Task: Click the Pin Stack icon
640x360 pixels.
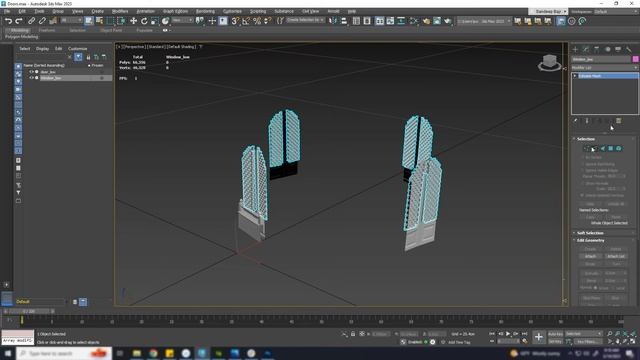Action: click(x=576, y=121)
